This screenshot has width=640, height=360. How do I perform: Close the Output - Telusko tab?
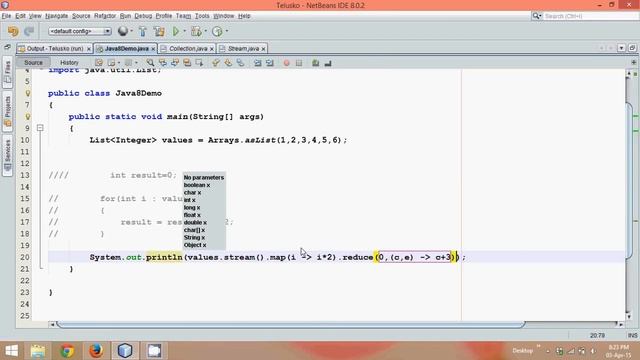[x=89, y=49]
